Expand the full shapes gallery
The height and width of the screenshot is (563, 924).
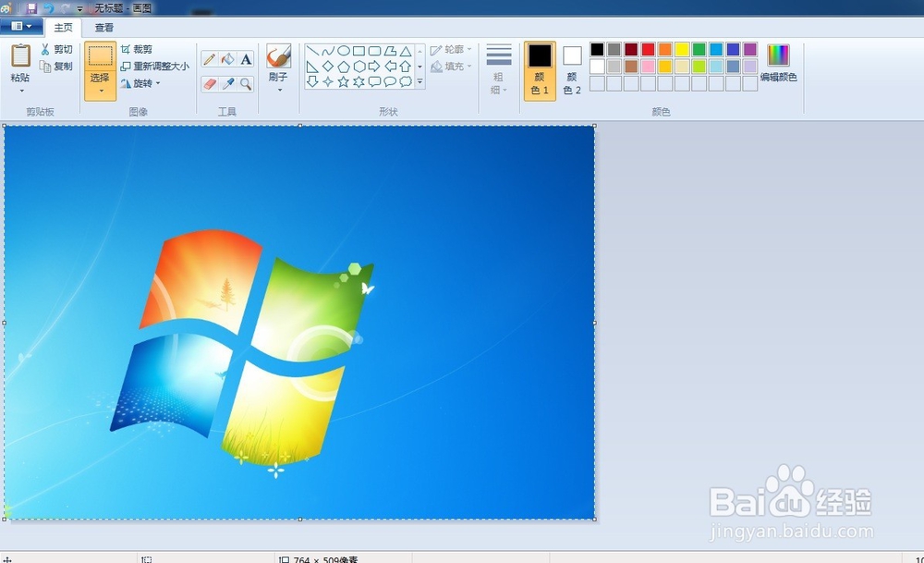[x=420, y=82]
